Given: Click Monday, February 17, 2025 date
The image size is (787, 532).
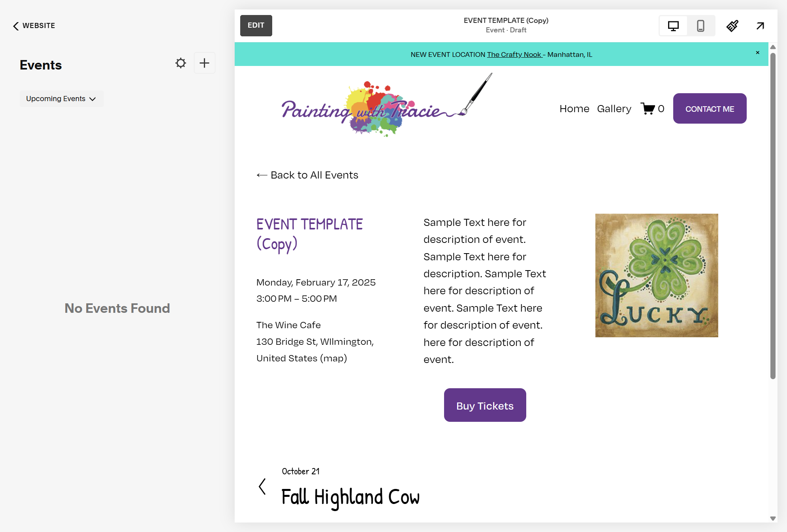Looking at the screenshot, I should tap(316, 282).
